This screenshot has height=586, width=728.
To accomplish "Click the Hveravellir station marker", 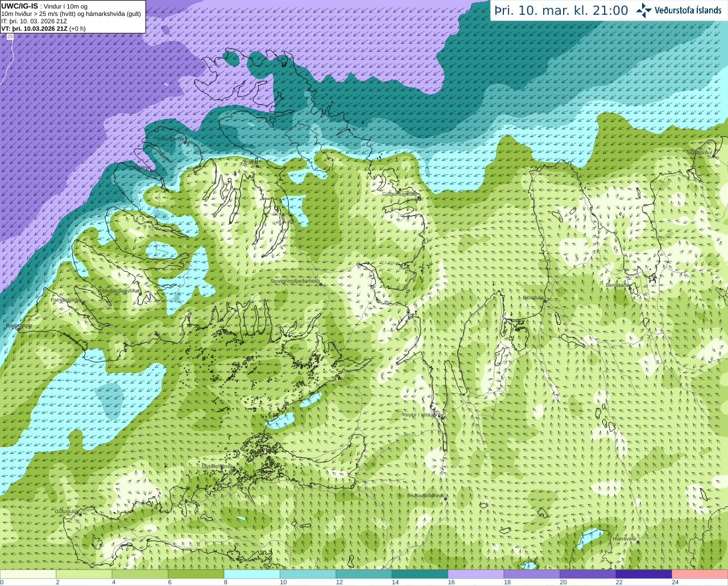I will pos(639,543).
